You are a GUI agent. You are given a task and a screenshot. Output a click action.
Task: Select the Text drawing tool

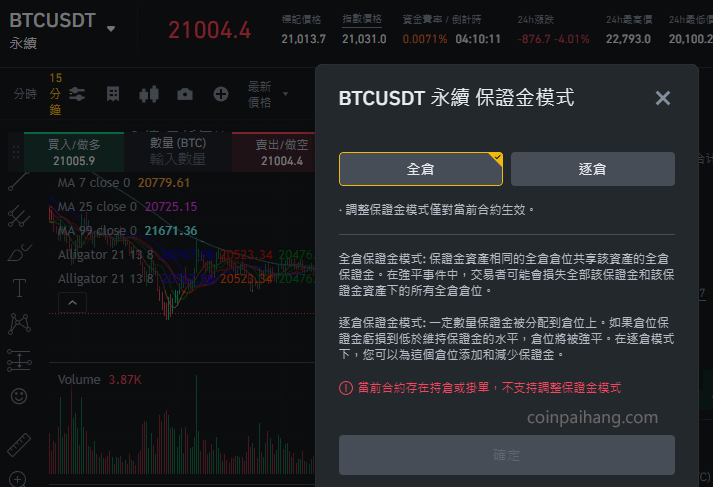pos(19,287)
